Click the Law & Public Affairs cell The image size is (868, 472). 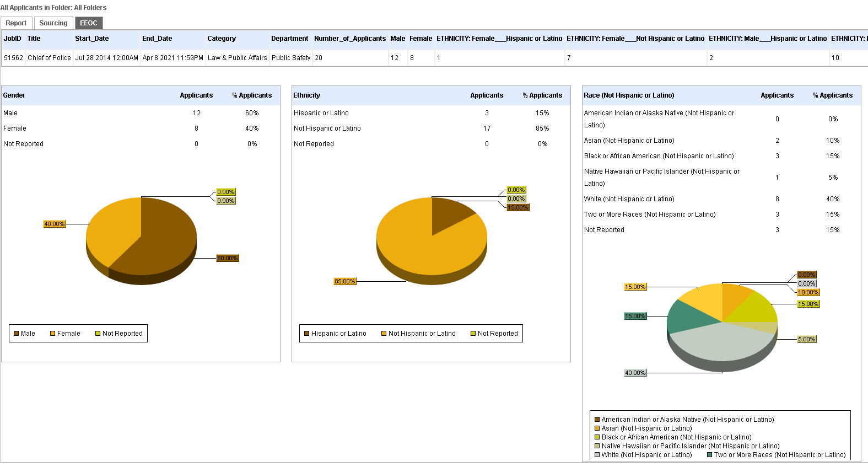[238, 58]
